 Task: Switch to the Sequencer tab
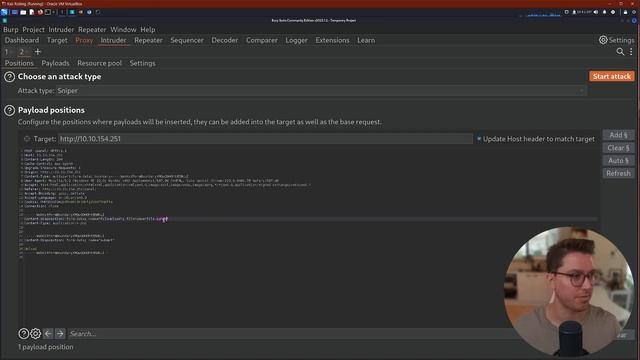[x=187, y=40]
